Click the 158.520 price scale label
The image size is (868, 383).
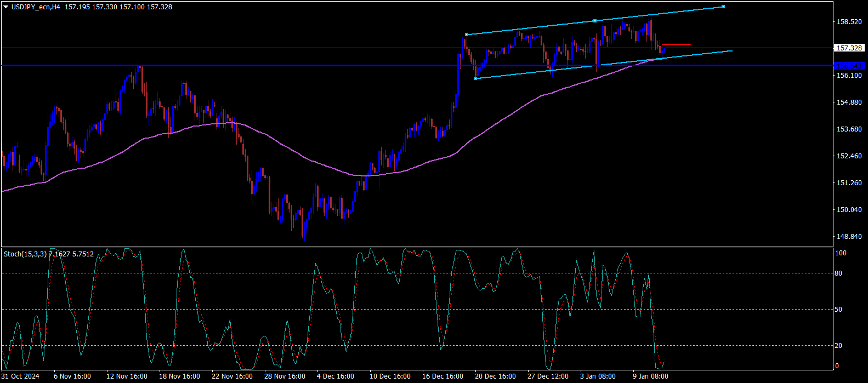pyautogui.click(x=848, y=22)
